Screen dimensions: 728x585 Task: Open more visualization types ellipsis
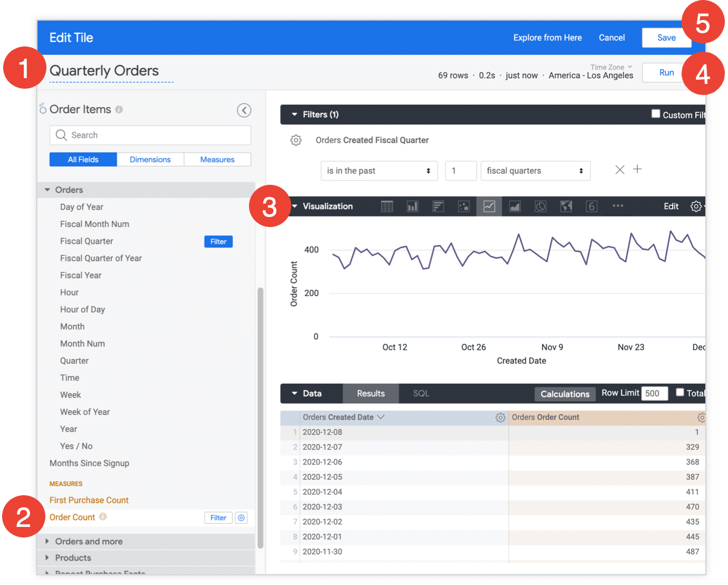tap(618, 206)
